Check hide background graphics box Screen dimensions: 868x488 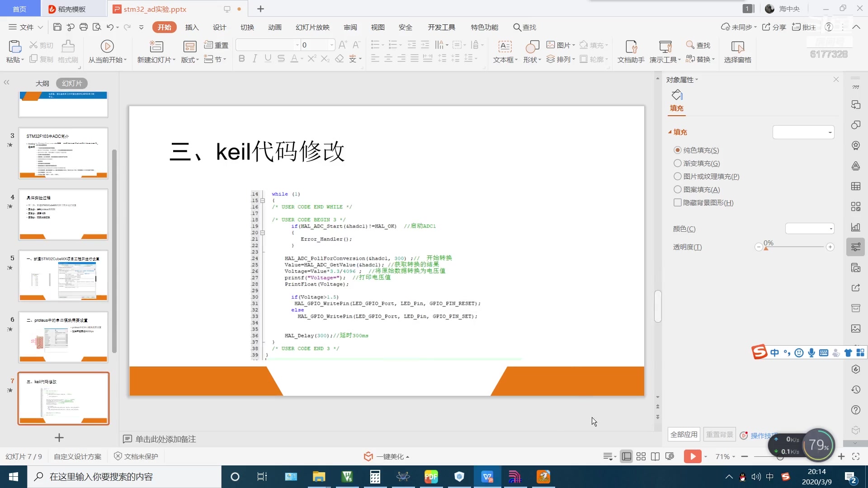pyautogui.click(x=677, y=202)
